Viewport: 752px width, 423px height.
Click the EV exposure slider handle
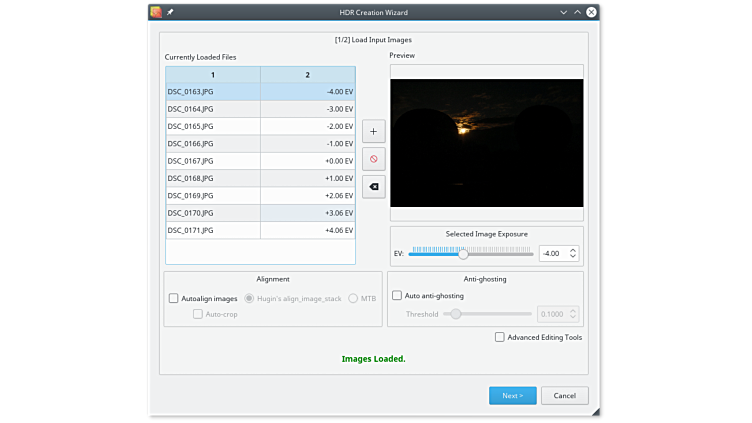point(463,254)
